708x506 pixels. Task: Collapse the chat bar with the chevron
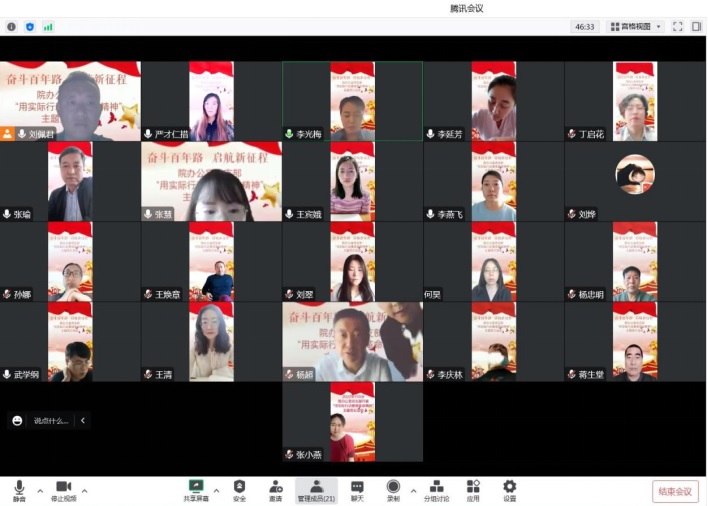click(83, 421)
